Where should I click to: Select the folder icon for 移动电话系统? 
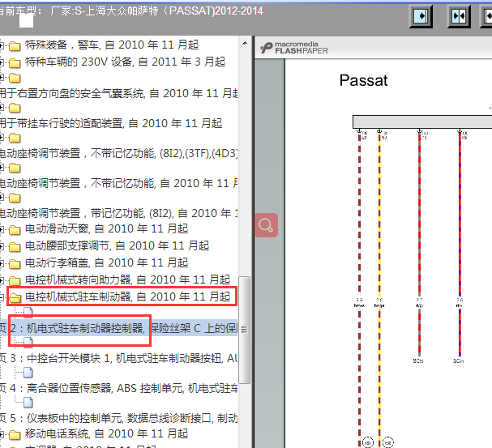click(x=15, y=435)
